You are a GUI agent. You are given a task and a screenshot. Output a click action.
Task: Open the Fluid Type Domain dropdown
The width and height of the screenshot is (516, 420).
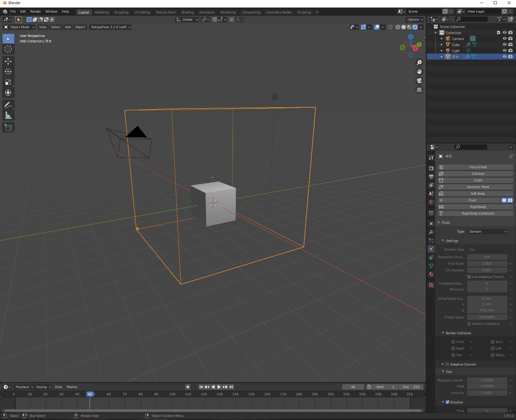coord(487,231)
